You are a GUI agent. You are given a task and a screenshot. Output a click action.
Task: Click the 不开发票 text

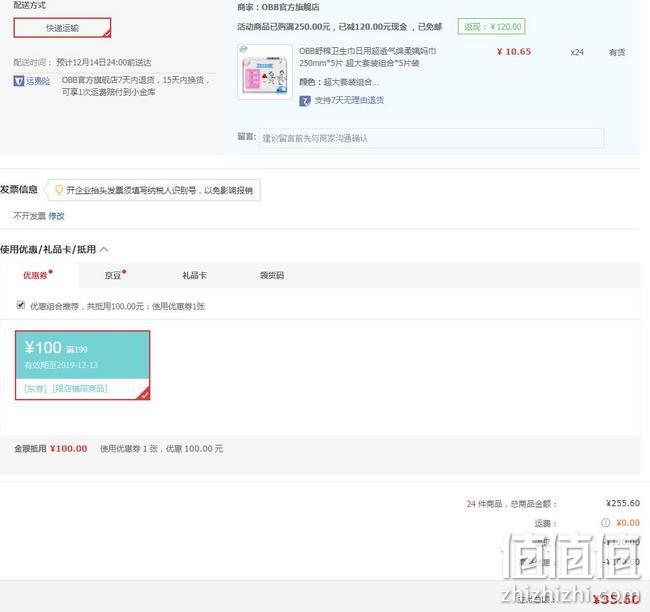coord(29,216)
